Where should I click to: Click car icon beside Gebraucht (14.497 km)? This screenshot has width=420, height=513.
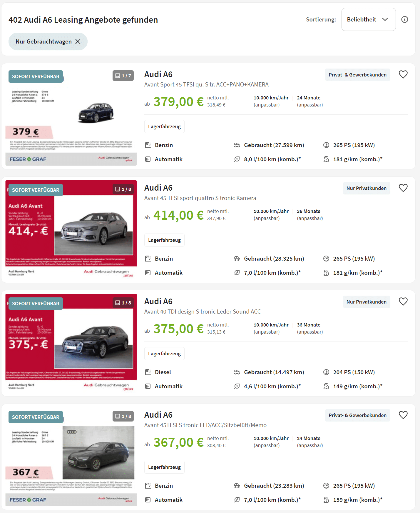[237, 372]
